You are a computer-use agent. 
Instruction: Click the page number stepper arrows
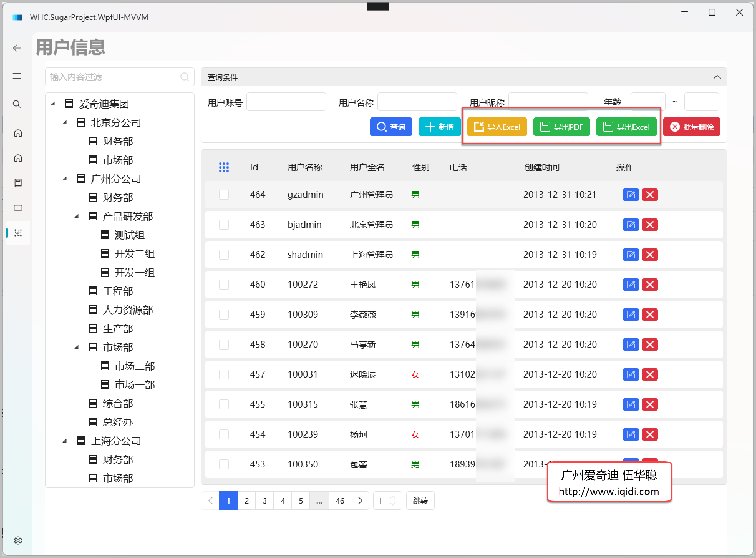pos(393,501)
